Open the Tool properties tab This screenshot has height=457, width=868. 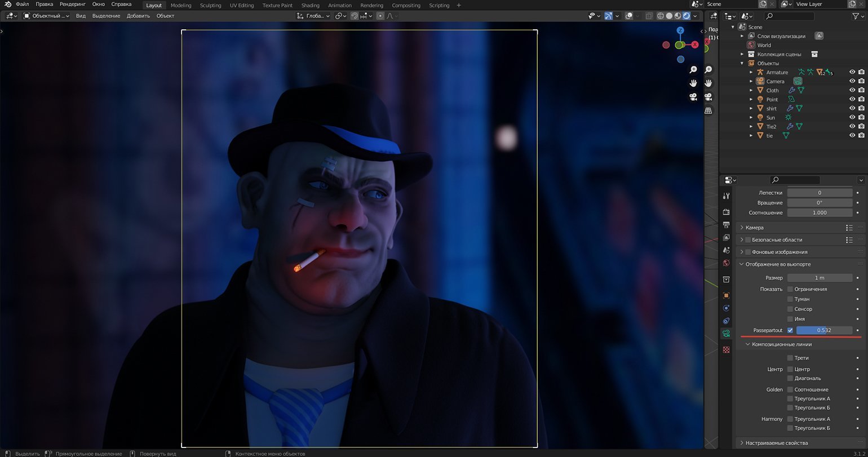point(726,196)
